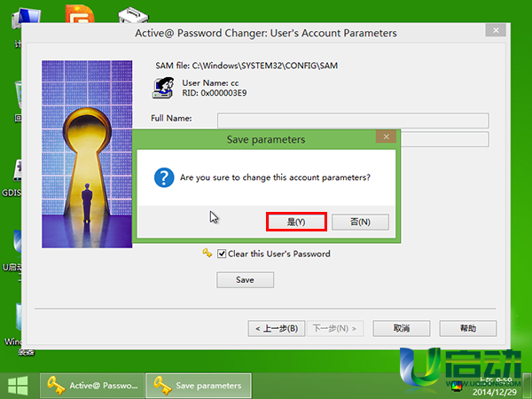Click the orange desktop icon at top
The width and height of the screenshot is (532, 399).
pos(80,13)
